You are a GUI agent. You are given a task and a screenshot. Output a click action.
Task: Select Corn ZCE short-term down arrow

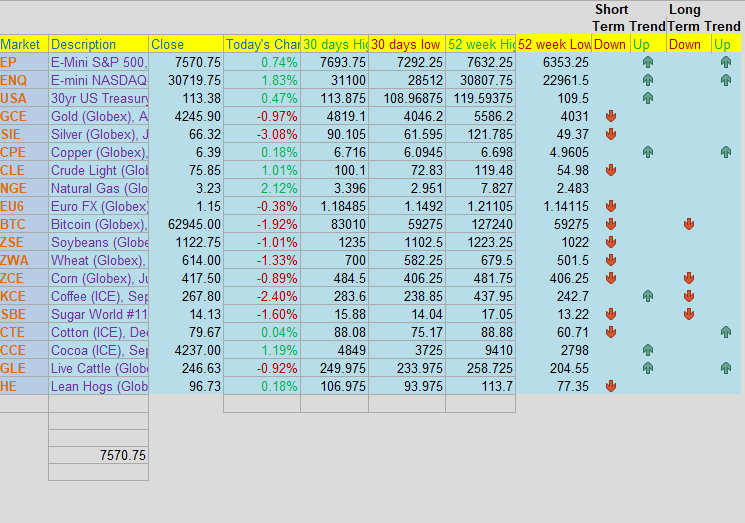pos(611,278)
